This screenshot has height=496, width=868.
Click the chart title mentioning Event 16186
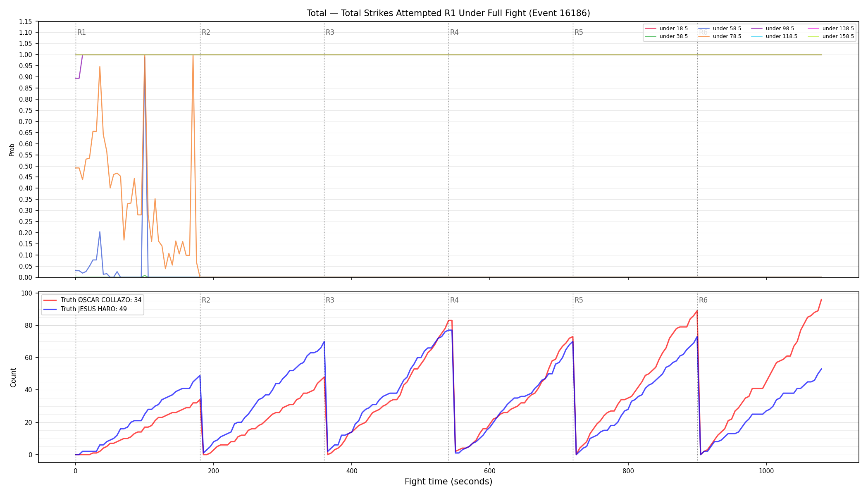point(448,13)
